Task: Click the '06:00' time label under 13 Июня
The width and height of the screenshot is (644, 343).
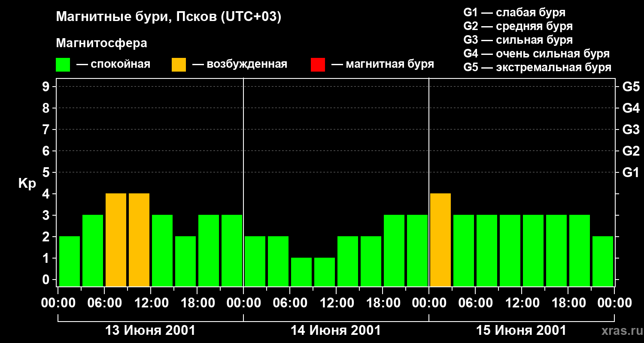Action: coord(104,303)
